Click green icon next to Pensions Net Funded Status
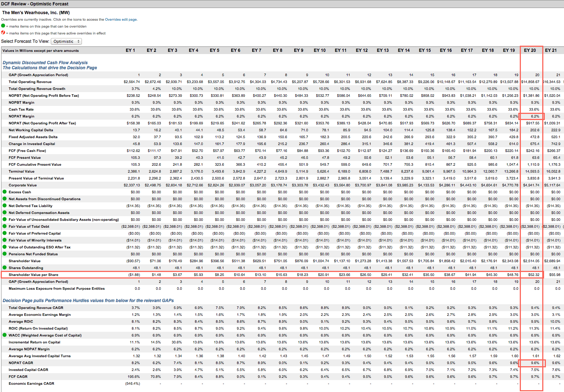The image size is (564, 392). (x=5, y=254)
